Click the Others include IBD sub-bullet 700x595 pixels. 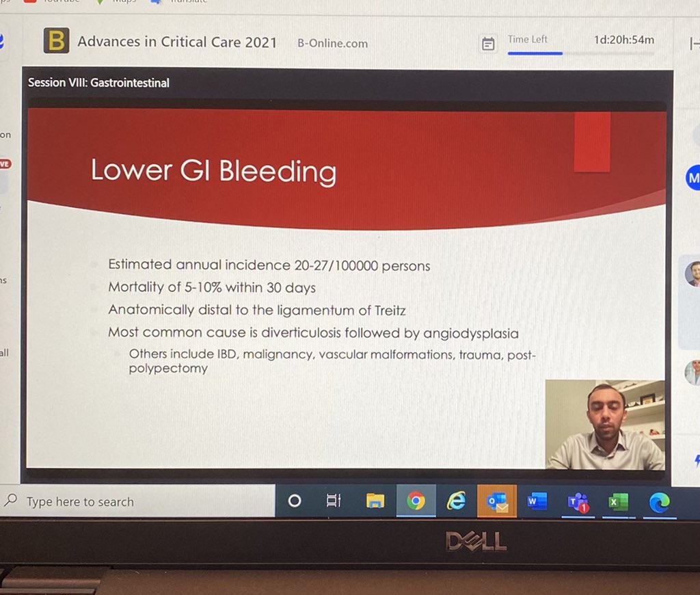click(332, 361)
